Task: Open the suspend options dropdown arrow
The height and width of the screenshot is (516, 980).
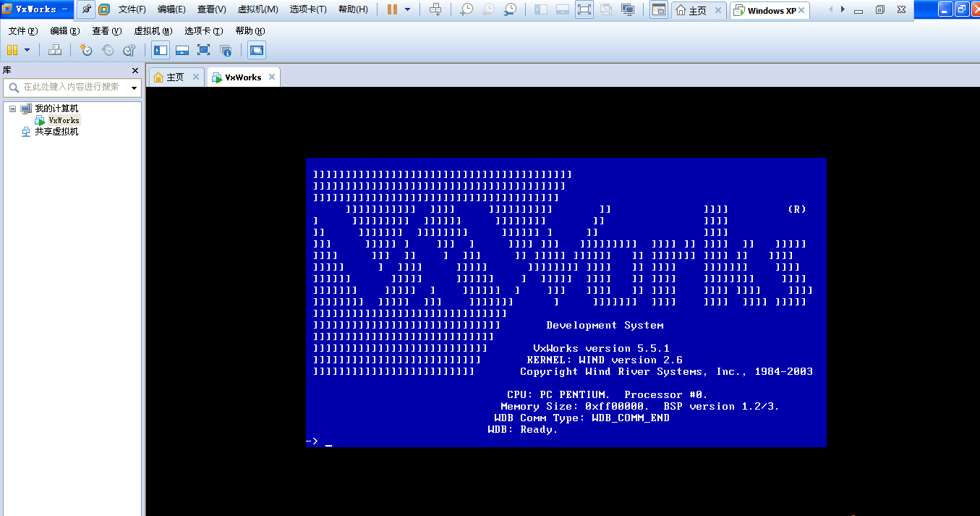Action: click(x=27, y=49)
